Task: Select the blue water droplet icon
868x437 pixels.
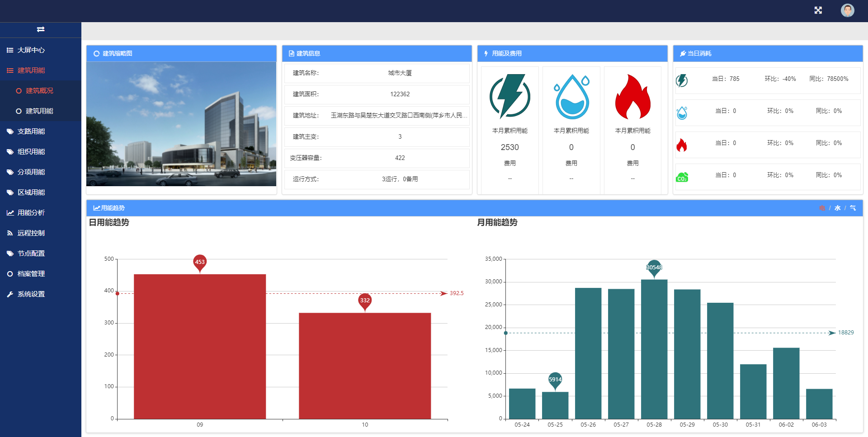Action: [681, 112]
